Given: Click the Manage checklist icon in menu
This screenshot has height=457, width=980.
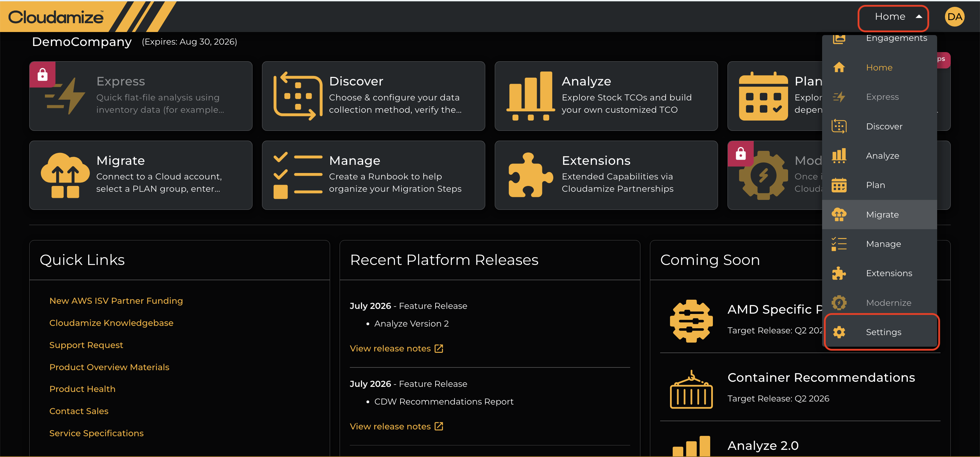Looking at the screenshot, I should (x=839, y=244).
